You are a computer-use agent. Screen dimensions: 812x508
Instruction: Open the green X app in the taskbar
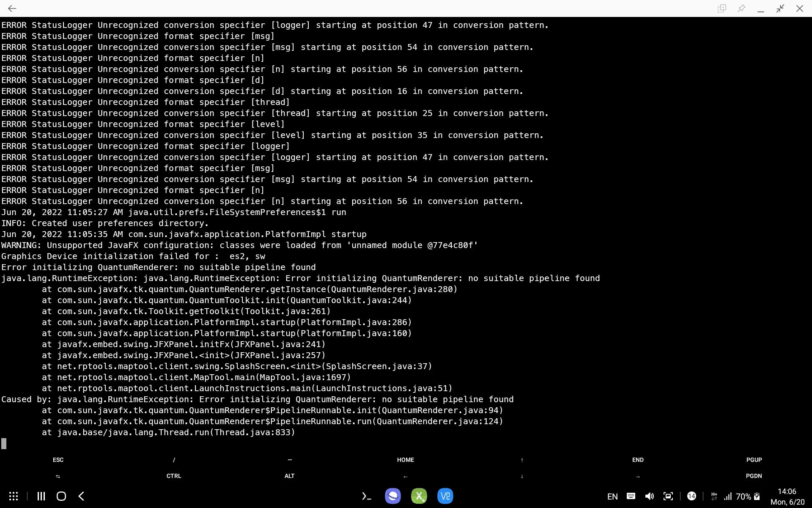tap(419, 496)
